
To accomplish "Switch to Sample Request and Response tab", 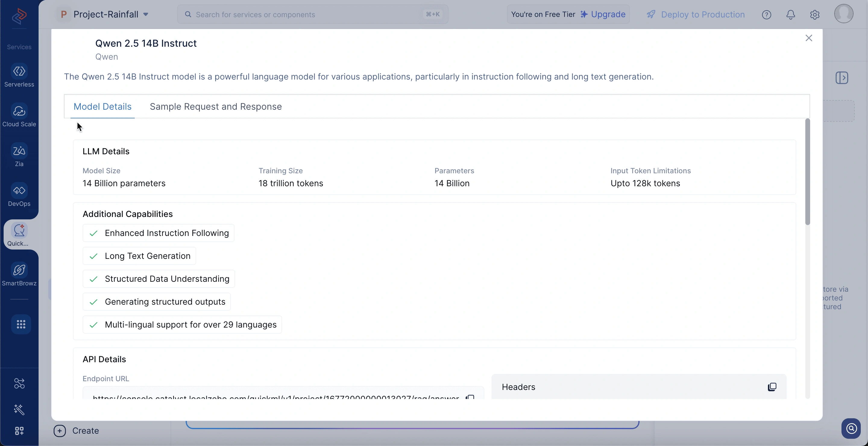I will pos(216,106).
